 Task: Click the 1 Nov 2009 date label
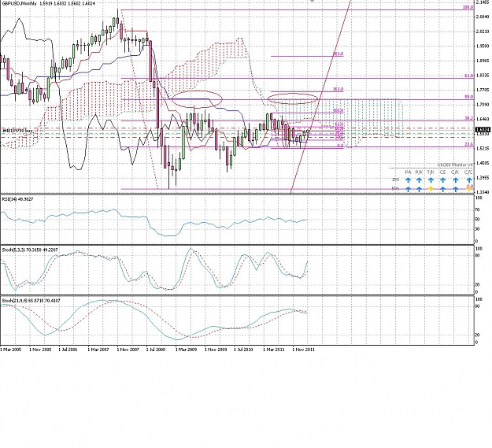coord(216,349)
